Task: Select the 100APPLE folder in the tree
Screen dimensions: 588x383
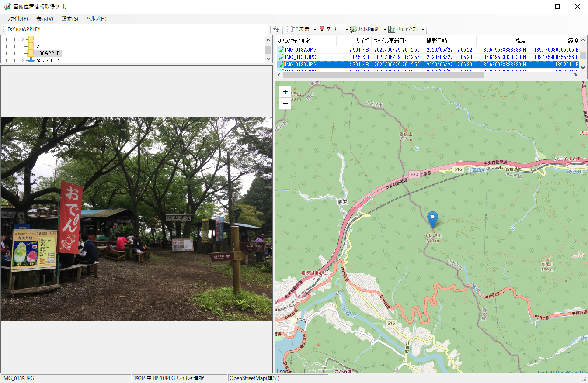Action: [48, 53]
